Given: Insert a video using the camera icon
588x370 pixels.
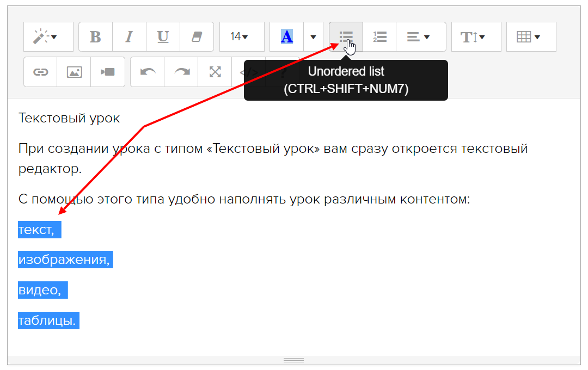Looking at the screenshot, I should click(108, 72).
